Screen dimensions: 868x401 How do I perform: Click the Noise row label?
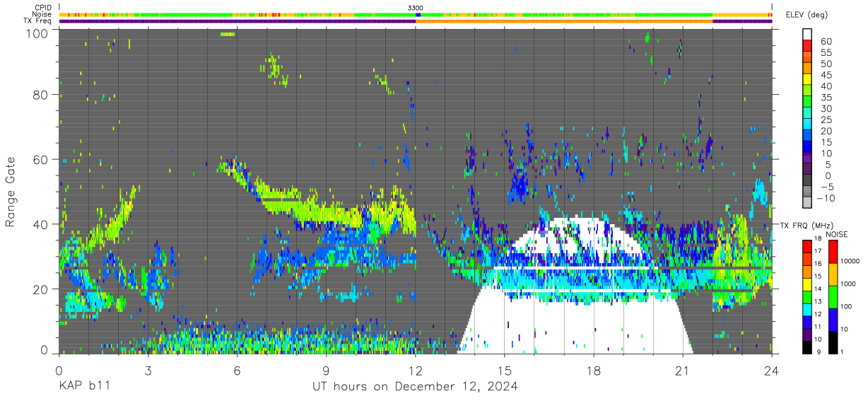point(42,14)
